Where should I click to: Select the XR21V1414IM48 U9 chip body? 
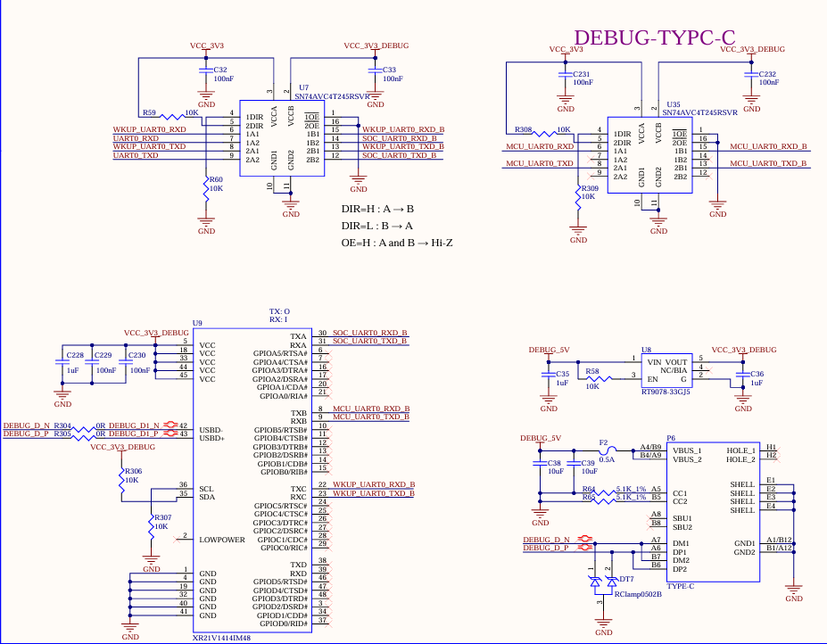tap(252, 481)
